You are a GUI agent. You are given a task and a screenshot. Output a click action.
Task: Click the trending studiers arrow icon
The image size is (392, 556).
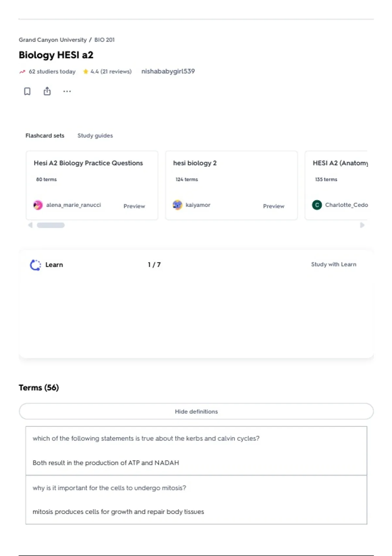coord(22,72)
